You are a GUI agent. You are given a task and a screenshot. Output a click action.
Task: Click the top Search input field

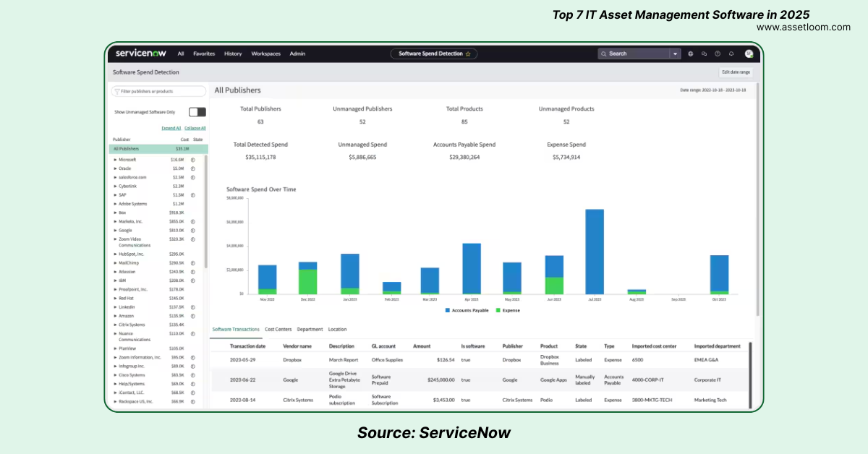[635, 53]
